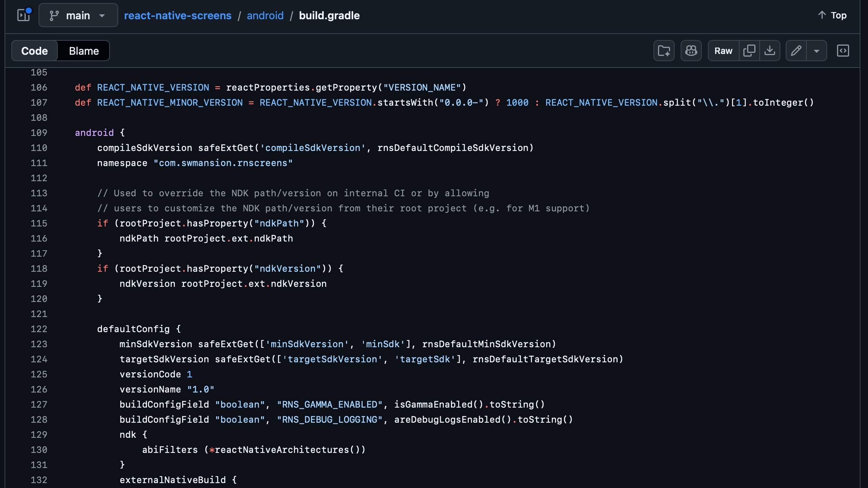The width and height of the screenshot is (868, 488).
Task: Select line number 115
Action: pos(39,223)
